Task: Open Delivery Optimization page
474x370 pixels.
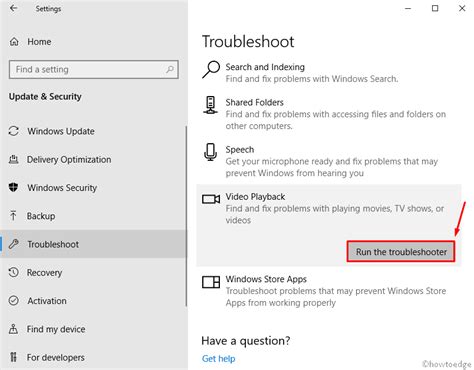Action: click(93, 159)
